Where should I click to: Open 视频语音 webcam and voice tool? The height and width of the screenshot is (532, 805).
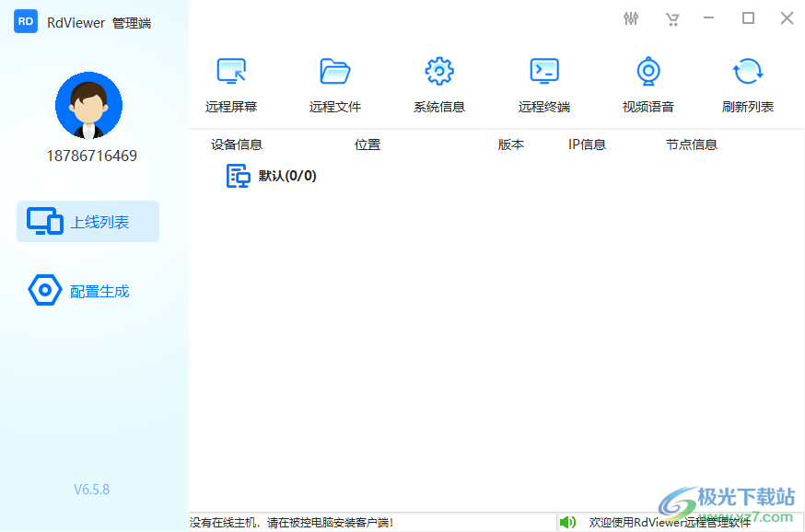(648, 85)
